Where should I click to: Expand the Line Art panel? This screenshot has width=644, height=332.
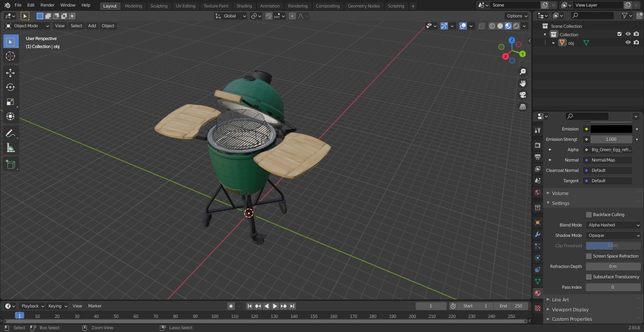click(x=560, y=300)
